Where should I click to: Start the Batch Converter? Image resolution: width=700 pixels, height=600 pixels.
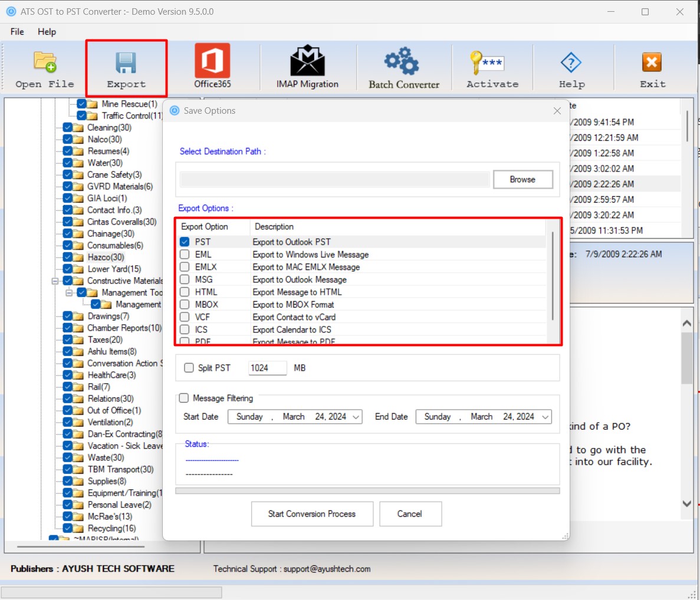tap(403, 65)
